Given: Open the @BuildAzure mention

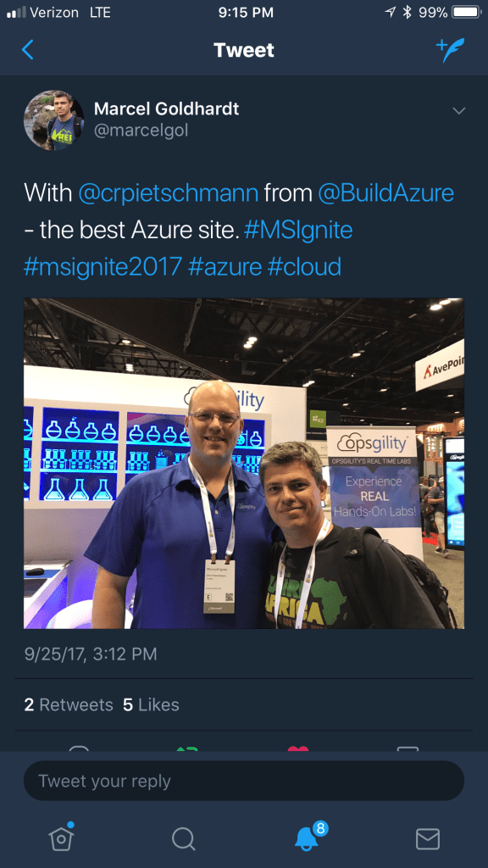Looking at the screenshot, I should point(385,193).
